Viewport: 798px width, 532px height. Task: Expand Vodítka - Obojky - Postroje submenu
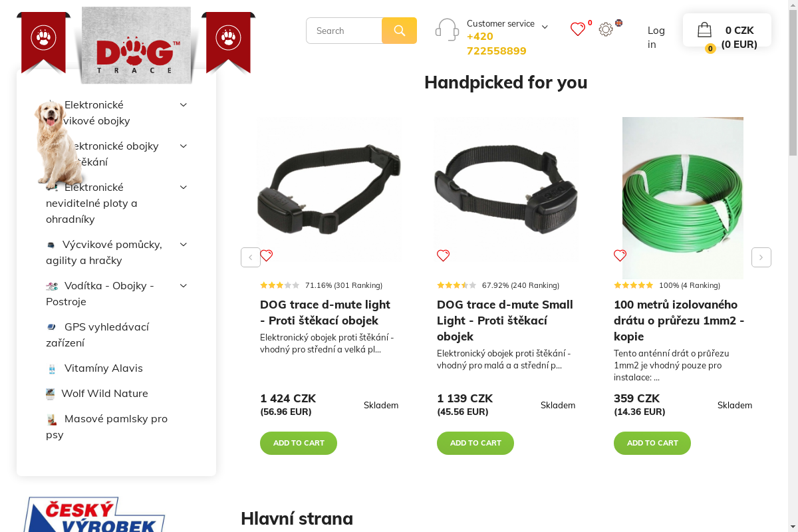click(184, 285)
